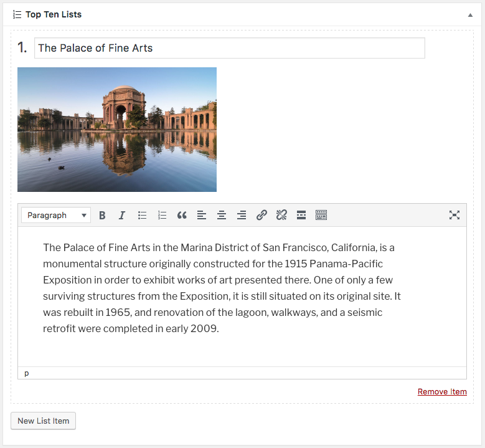Toggle italic formatting in the editor
The width and height of the screenshot is (485, 448).
[x=122, y=215]
